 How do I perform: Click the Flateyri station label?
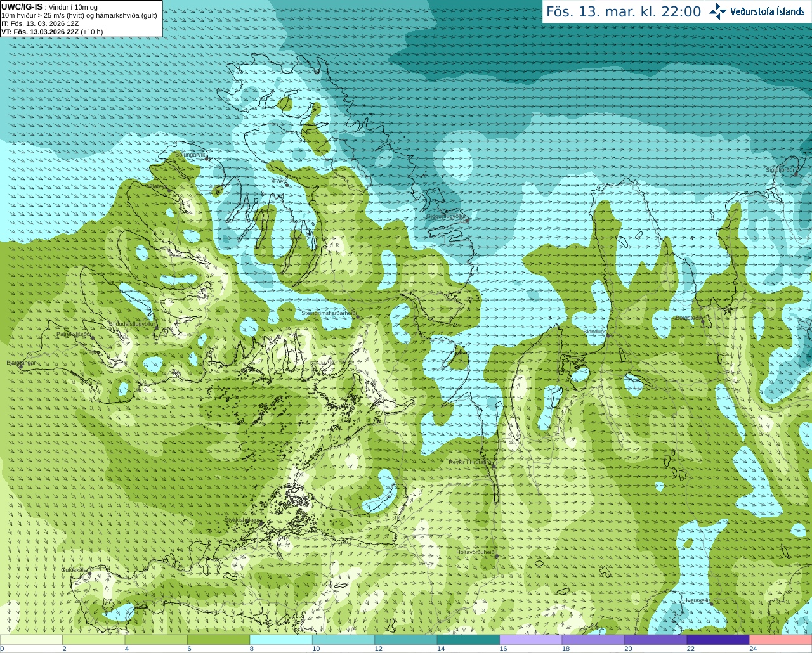pos(157,186)
